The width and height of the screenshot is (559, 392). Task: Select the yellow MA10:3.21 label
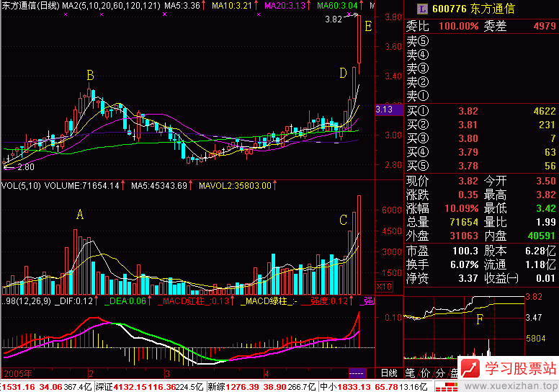[232, 5]
